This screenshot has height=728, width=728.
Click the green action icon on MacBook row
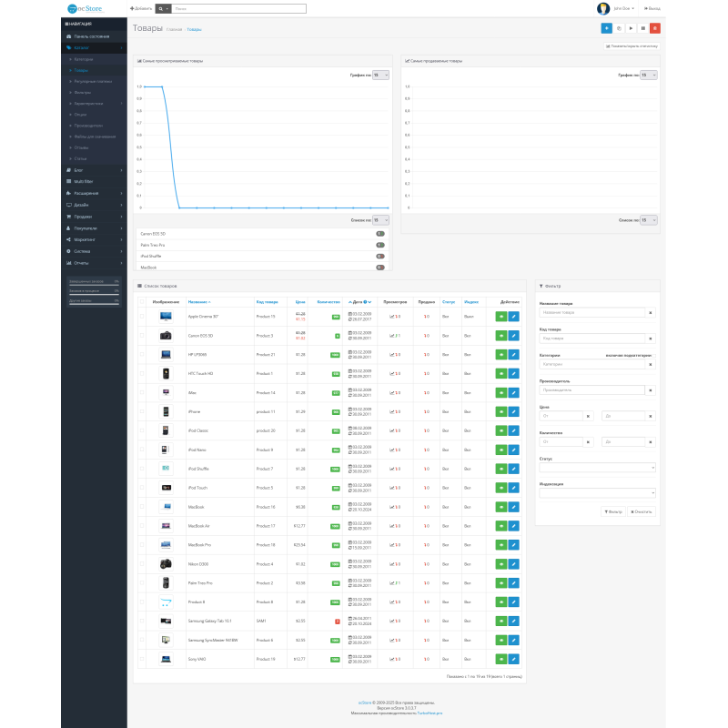point(501,506)
